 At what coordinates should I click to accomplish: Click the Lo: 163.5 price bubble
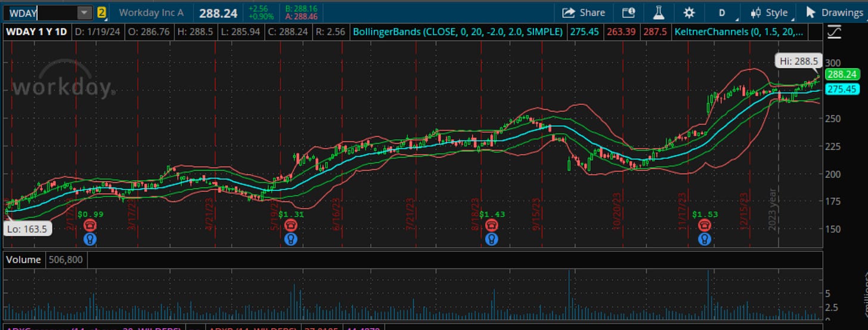tap(28, 229)
